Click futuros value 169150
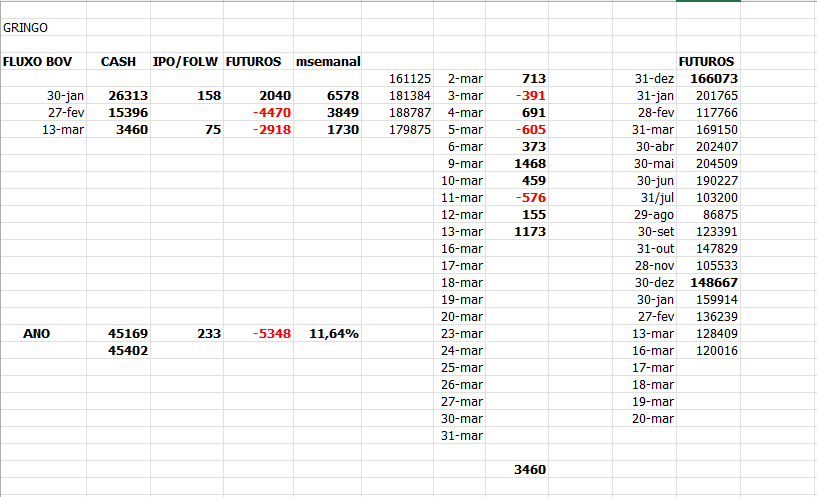 [x=709, y=130]
